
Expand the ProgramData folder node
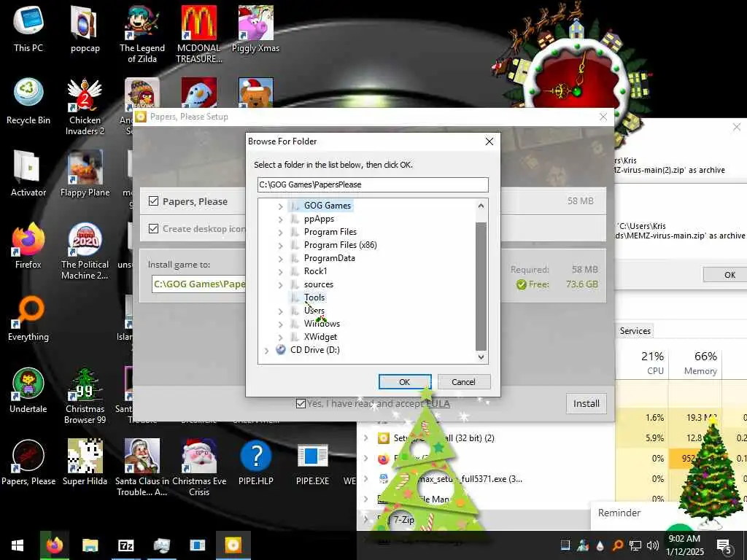pos(281,259)
